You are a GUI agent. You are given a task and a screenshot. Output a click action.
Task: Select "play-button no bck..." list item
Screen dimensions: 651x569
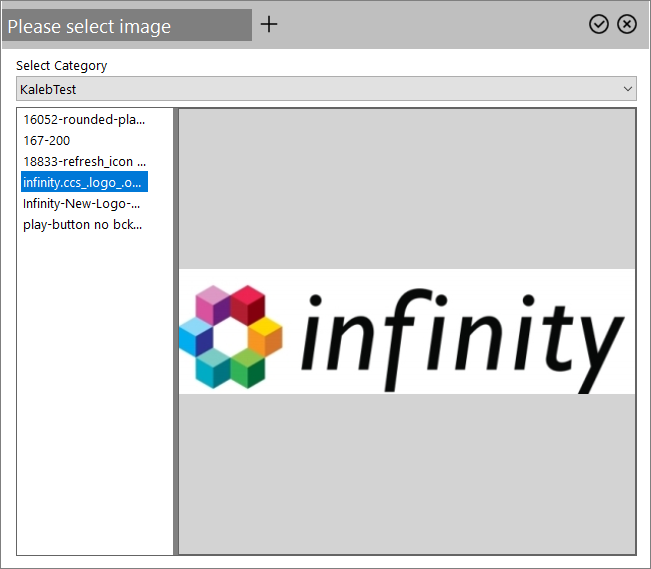click(x=84, y=224)
